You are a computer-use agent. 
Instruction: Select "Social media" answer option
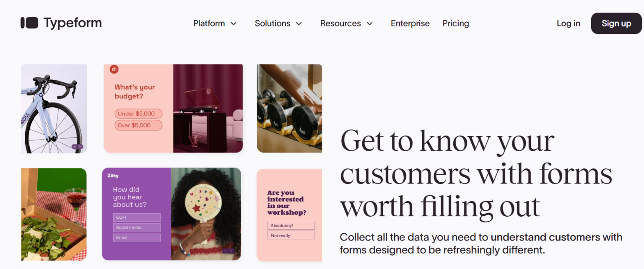[137, 228]
